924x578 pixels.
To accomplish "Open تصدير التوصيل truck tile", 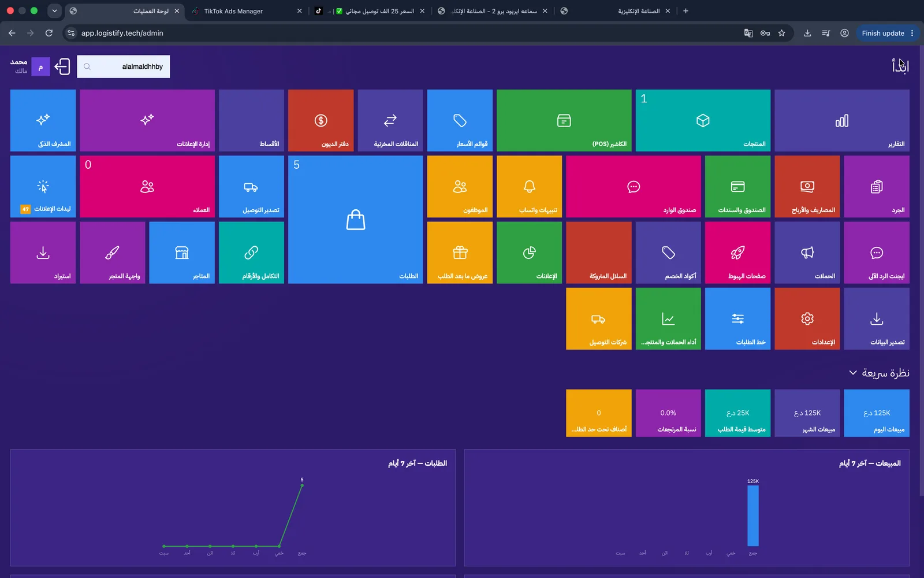I will click(x=251, y=187).
